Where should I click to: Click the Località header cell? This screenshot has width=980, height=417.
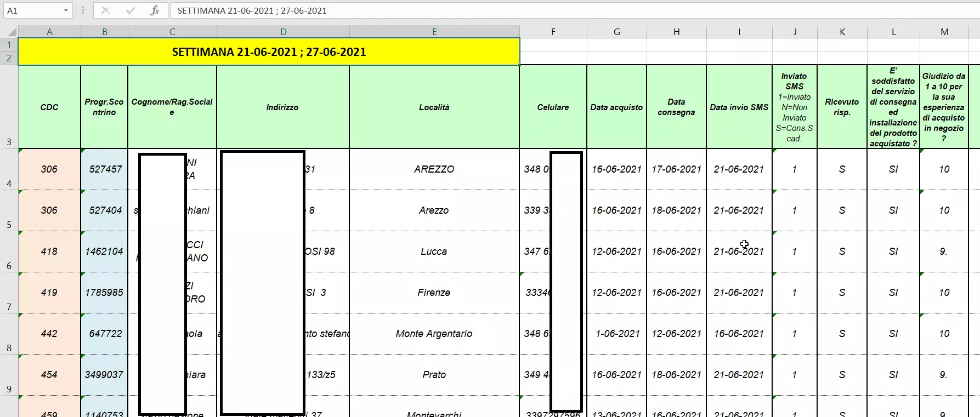point(434,107)
